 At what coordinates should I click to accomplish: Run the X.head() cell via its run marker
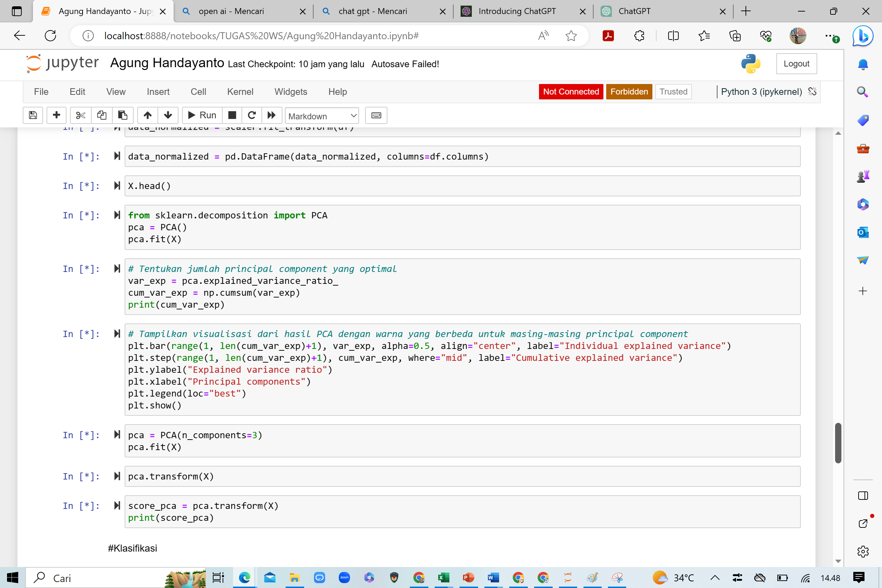(x=117, y=185)
